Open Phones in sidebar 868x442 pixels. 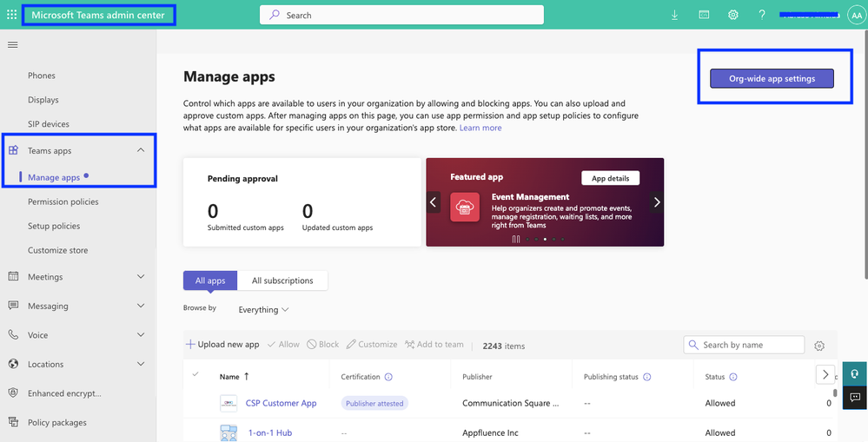[42, 76]
